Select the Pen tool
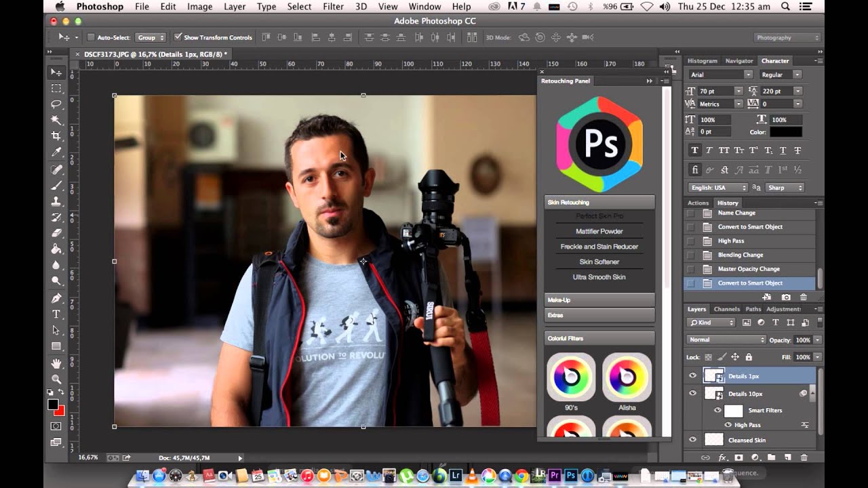 (56, 298)
